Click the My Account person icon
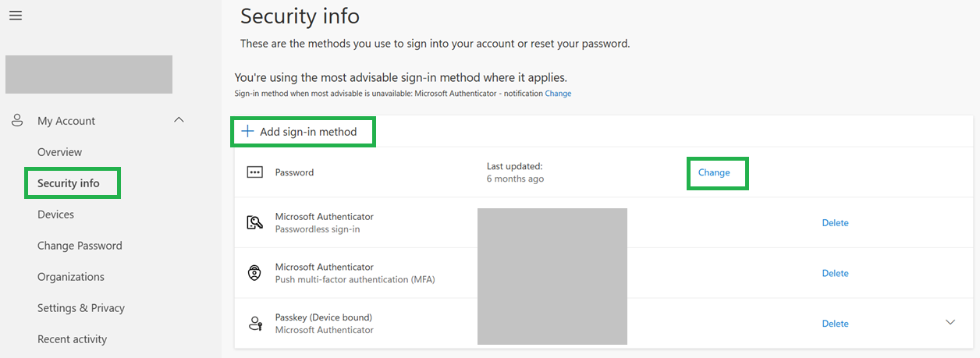 click(x=17, y=121)
